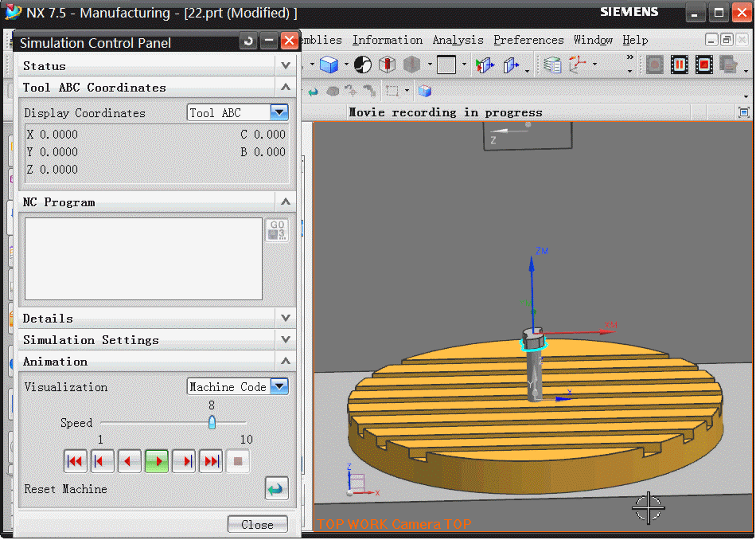Click the WCS coordinate axes icon
Screen dimensions: 756x540
[x=578, y=65]
